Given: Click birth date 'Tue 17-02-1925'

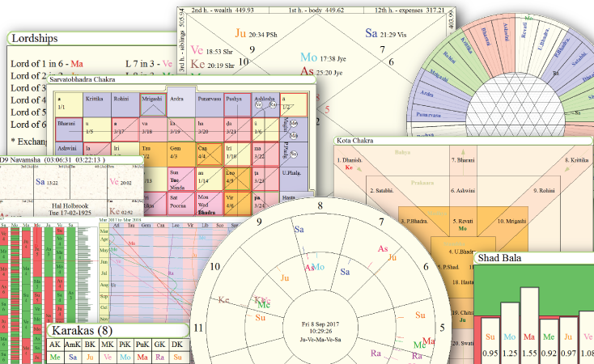Looking at the screenshot, I should [x=70, y=213].
